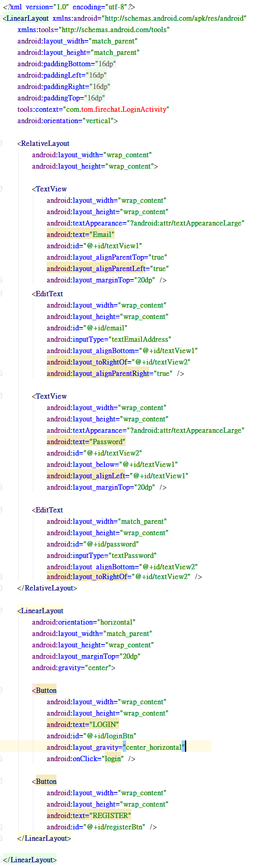Place cursor in android:text="Email" value

[x=102, y=234]
